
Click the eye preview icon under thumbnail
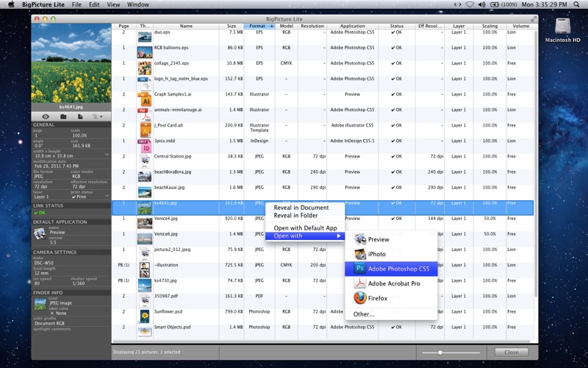pos(46,117)
